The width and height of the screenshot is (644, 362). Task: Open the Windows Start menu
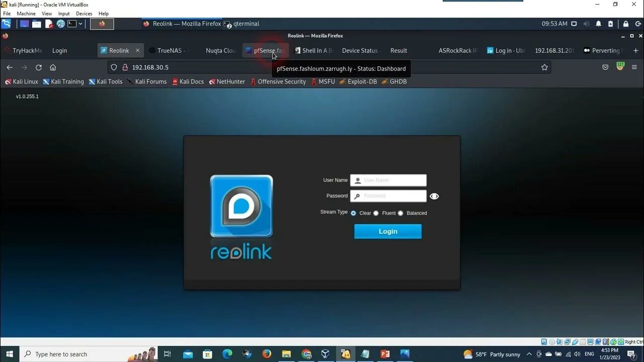pos(10,354)
